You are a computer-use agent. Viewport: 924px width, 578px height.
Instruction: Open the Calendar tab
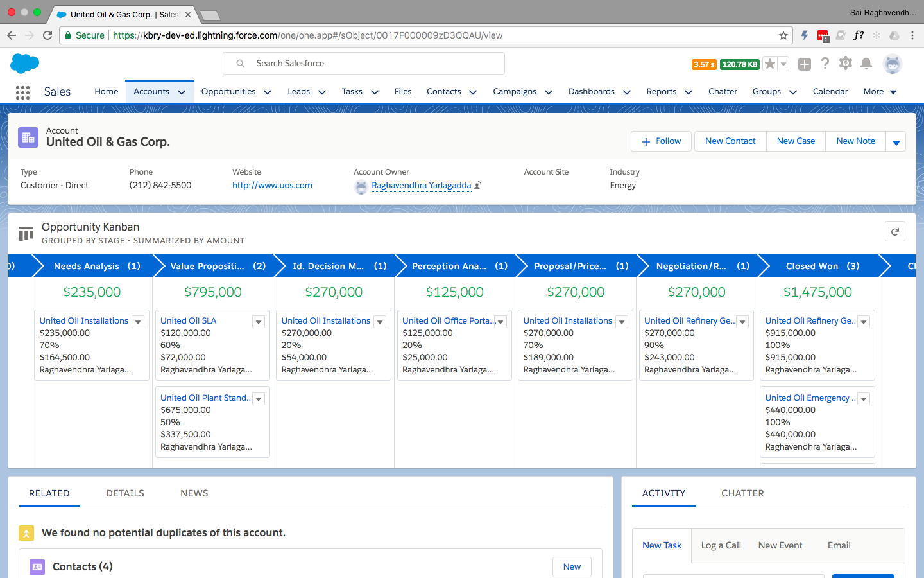coord(830,92)
